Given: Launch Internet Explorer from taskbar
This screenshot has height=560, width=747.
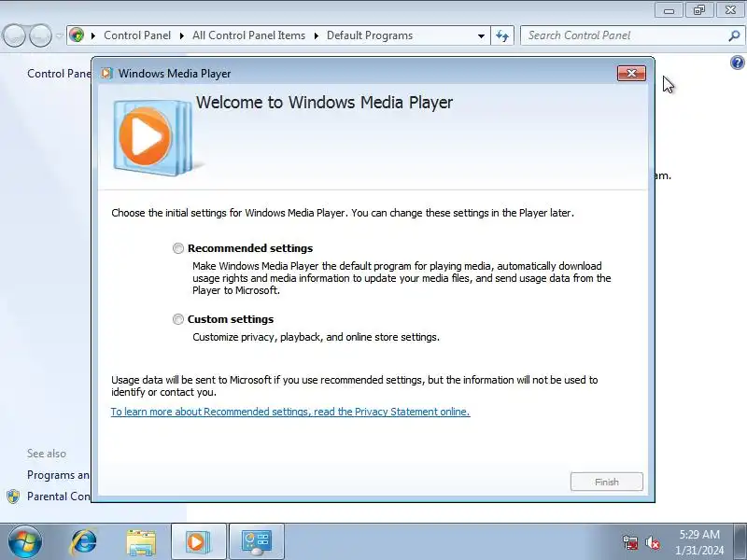Looking at the screenshot, I should [x=84, y=542].
